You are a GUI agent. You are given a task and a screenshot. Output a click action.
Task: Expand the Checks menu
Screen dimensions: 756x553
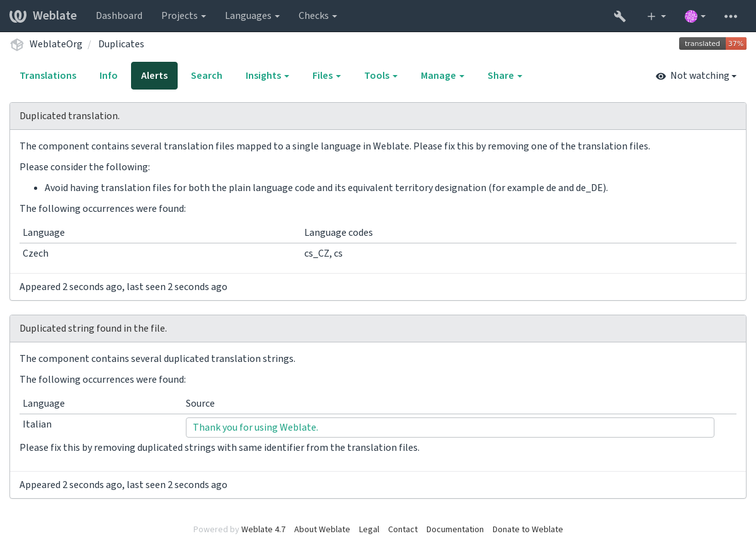coord(318,16)
